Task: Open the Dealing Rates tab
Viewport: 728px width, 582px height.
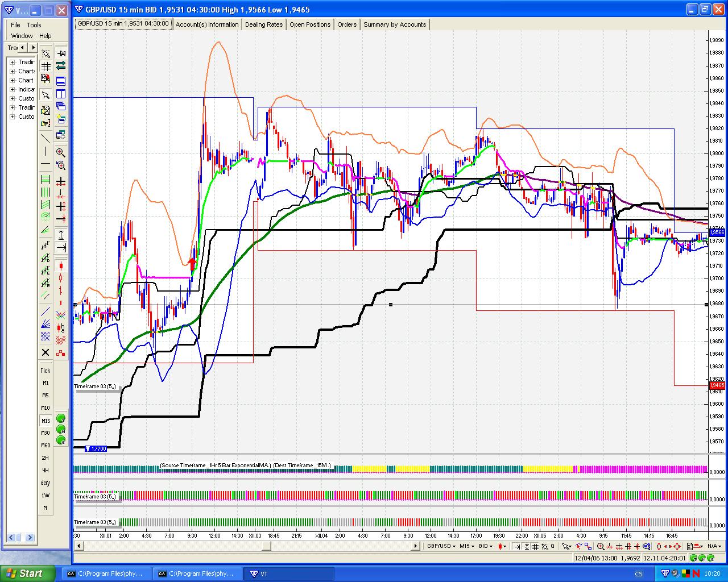Action: coord(263,24)
